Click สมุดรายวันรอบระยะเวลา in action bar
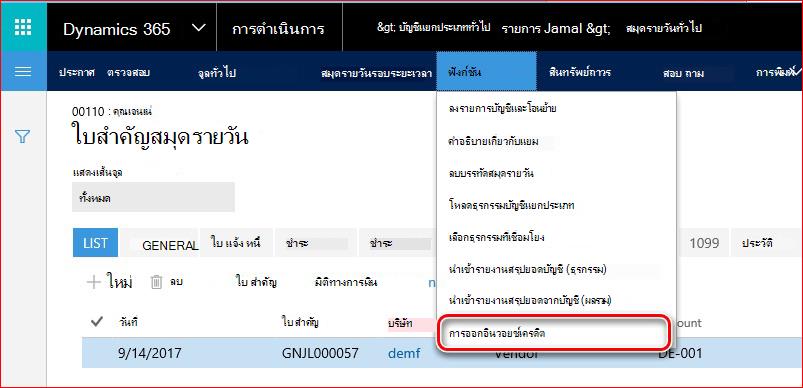 pyautogui.click(x=376, y=73)
